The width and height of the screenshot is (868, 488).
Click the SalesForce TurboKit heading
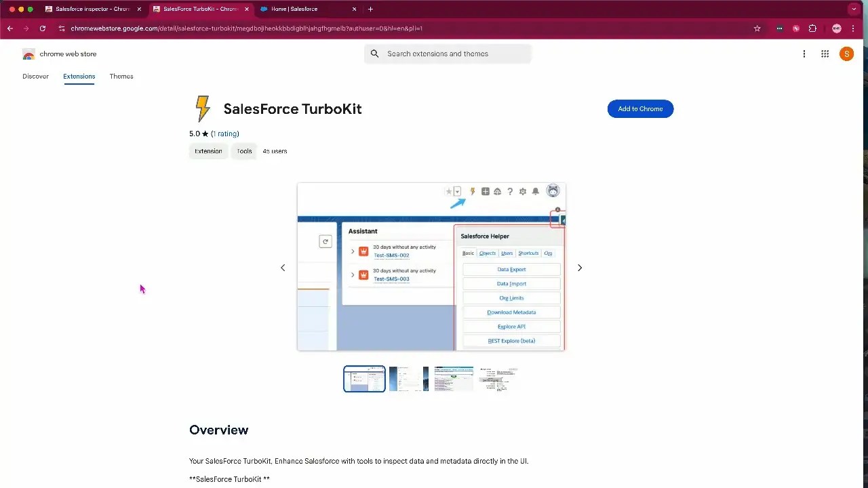click(x=292, y=109)
